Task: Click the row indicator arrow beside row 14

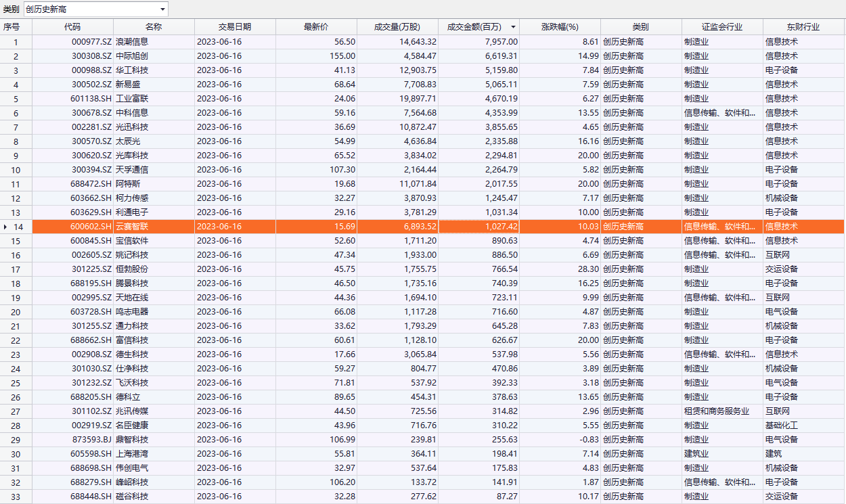Action: (5, 227)
